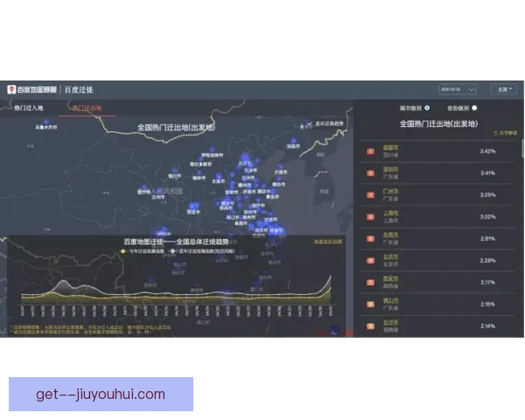This screenshot has height=420, width=525.
Task: Click the 乌鲁木齐市 marker on the map
Action: 46,122
